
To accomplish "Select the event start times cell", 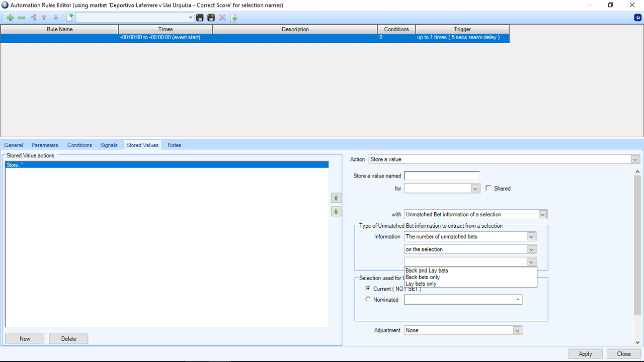I will coord(166,38).
